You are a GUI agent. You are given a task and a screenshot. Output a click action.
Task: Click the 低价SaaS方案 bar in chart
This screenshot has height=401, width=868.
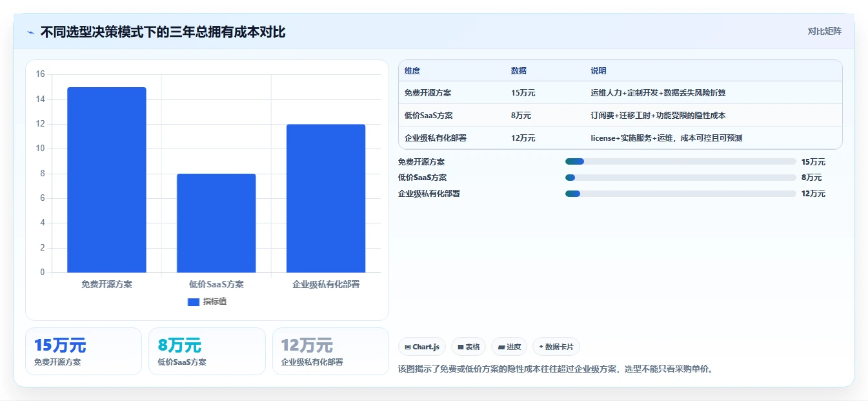click(x=216, y=223)
